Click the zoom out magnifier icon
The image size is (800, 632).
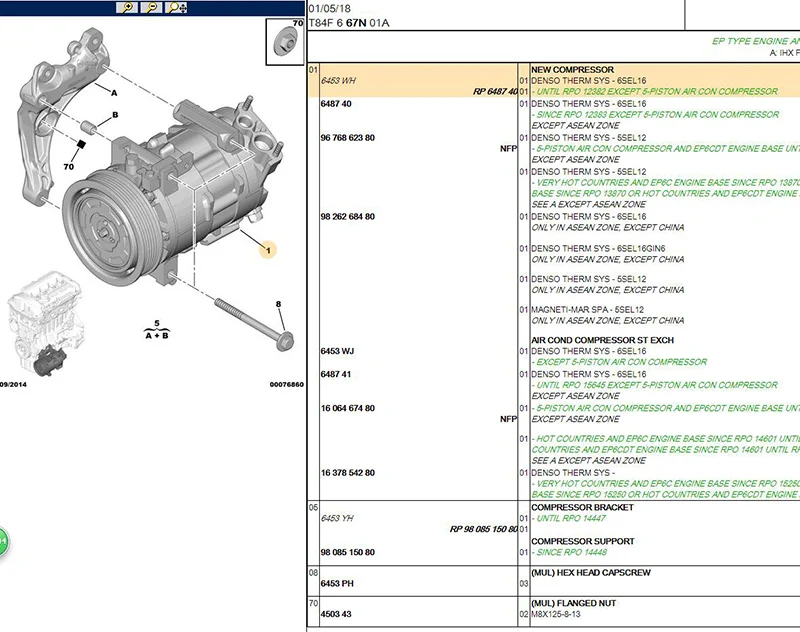point(152,7)
